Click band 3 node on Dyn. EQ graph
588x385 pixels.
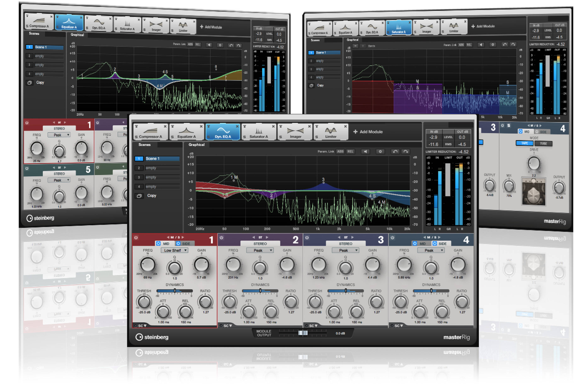coord(323,183)
